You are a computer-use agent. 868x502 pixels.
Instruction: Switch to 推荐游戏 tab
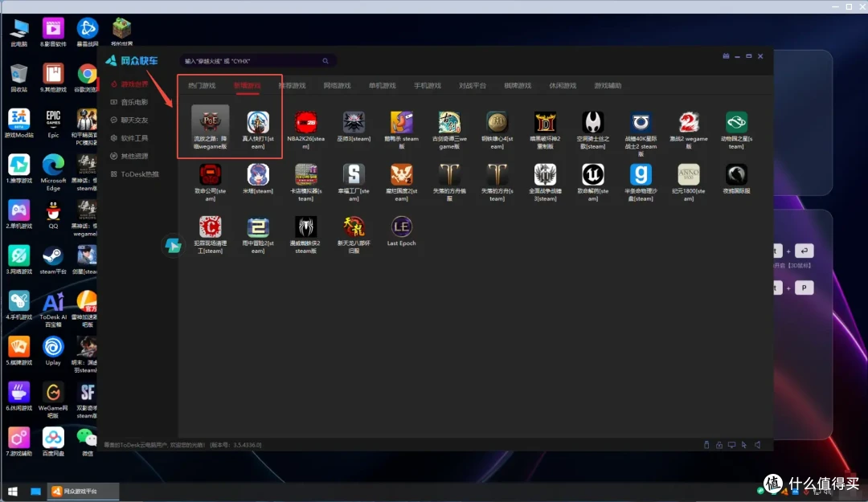tap(292, 86)
